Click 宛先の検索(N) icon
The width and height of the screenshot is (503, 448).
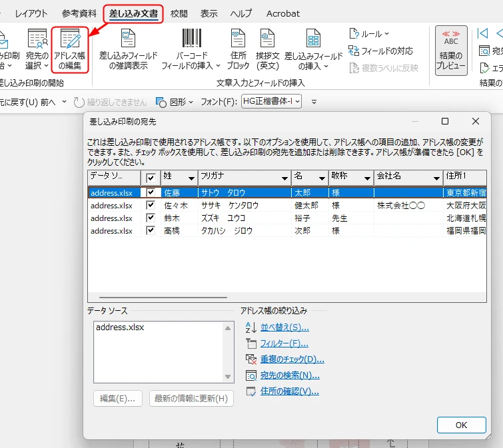tap(251, 375)
